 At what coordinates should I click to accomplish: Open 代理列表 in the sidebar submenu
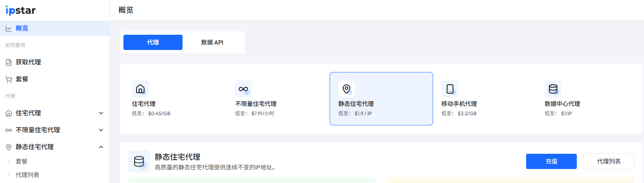[x=27, y=175]
